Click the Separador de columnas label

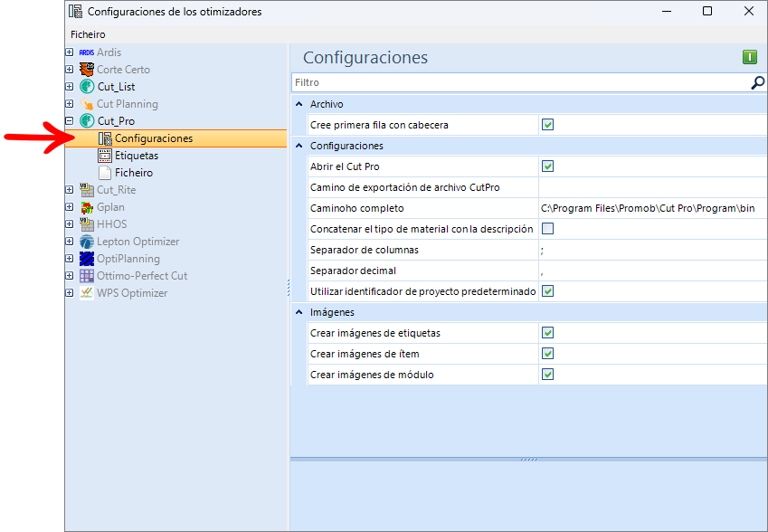365,250
